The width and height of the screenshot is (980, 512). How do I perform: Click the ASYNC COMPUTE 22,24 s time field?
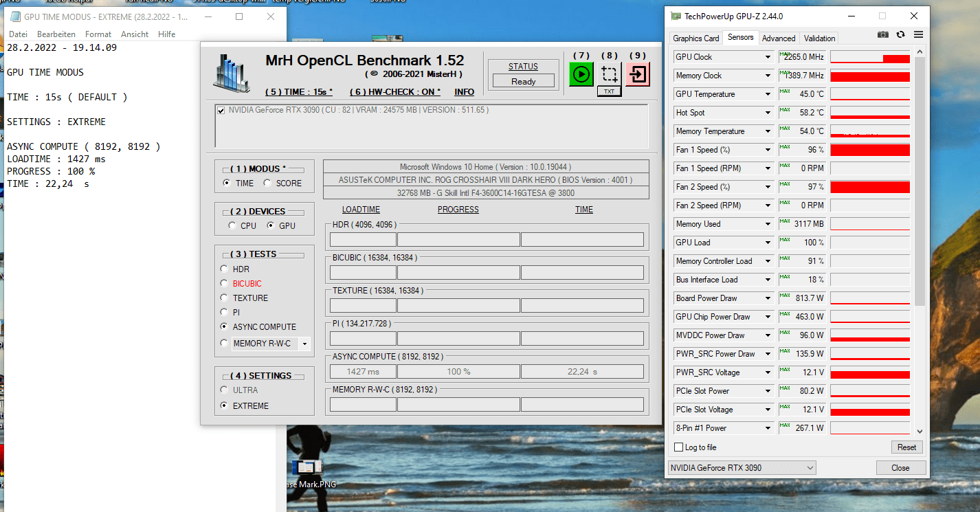(582, 372)
